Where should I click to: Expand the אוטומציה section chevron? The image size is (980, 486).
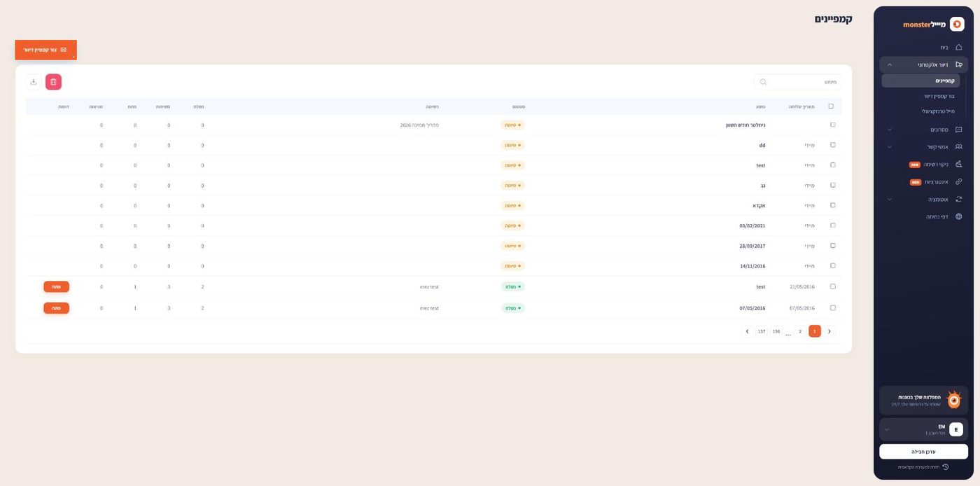890,200
